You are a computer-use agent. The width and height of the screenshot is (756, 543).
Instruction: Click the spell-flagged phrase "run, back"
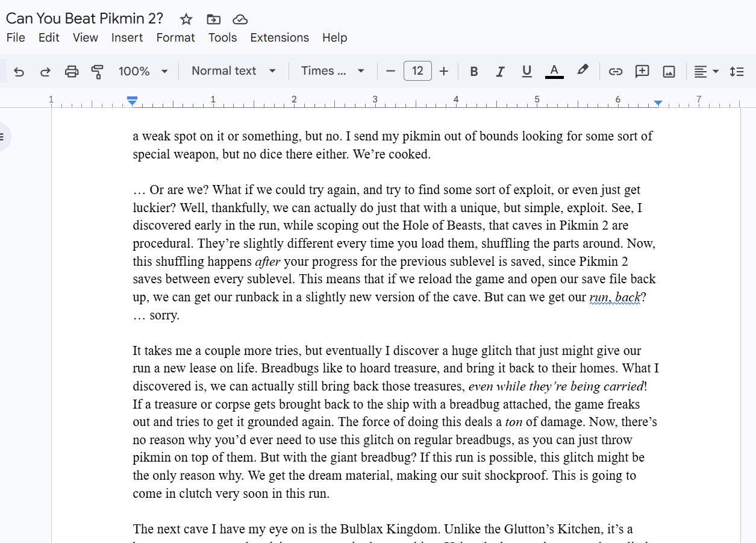coord(614,297)
